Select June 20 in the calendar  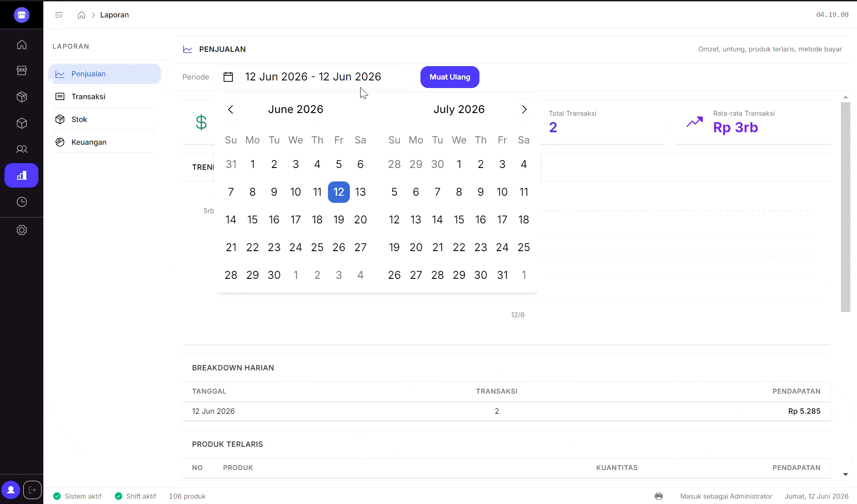click(x=360, y=219)
